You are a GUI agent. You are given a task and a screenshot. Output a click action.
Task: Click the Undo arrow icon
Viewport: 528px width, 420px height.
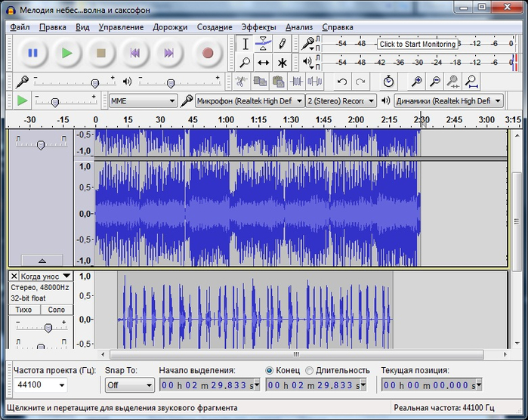click(342, 82)
